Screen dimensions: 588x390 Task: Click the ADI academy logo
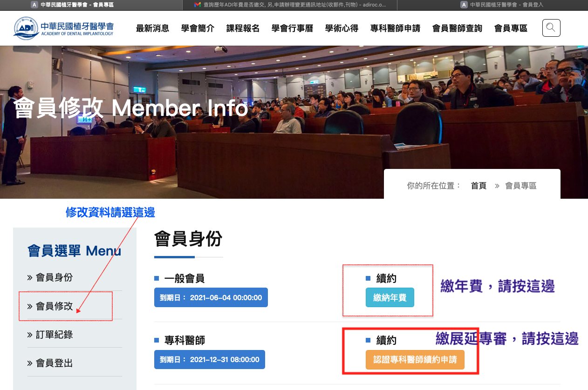point(63,28)
